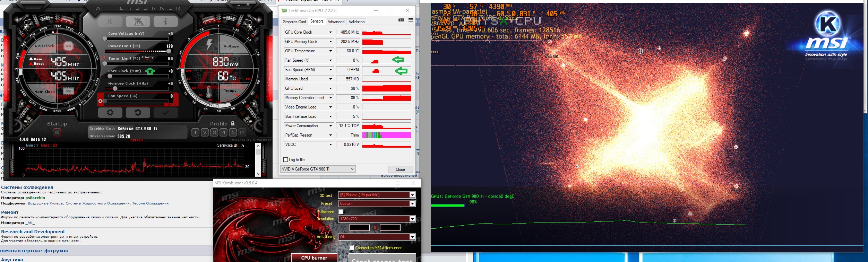Click the Afterburner graph scroll-up arrow
The height and width of the screenshot is (262, 868).
[258, 146]
